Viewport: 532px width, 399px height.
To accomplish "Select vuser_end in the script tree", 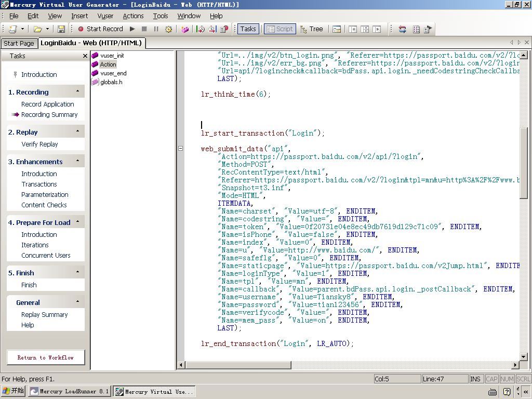I will (113, 73).
